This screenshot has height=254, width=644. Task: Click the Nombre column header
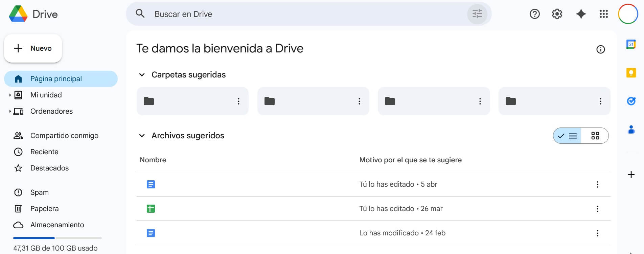tap(153, 160)
